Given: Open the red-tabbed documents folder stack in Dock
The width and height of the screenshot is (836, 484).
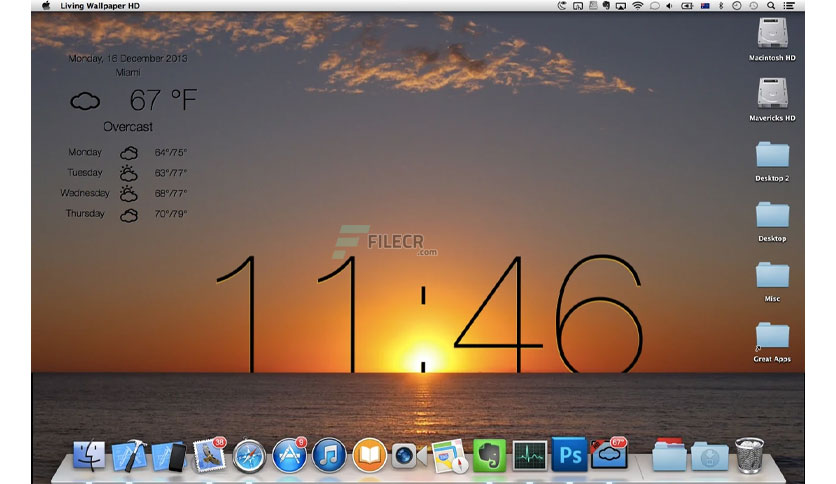Looking at the screenshot, I should (669, 455).
